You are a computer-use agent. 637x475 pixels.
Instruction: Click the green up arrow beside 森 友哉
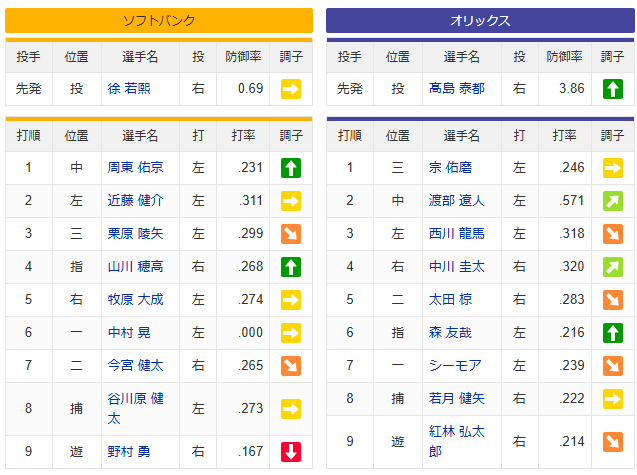(x=613, y=332)
